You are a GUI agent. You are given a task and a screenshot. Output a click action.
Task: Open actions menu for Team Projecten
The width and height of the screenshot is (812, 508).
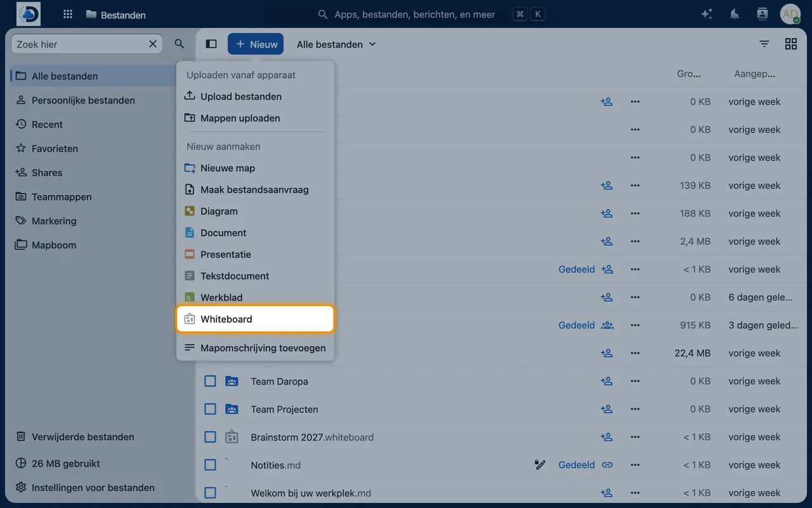click(x=635, y=409)
